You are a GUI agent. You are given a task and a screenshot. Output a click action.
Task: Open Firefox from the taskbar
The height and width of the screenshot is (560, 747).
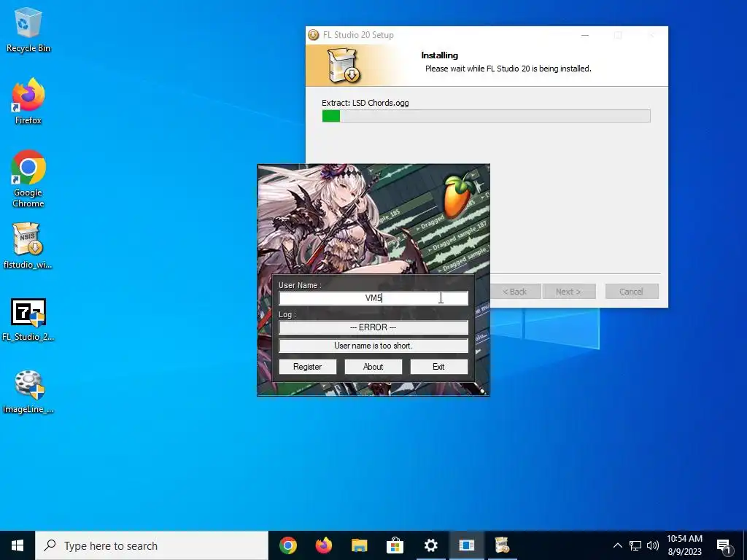point(323,545)
